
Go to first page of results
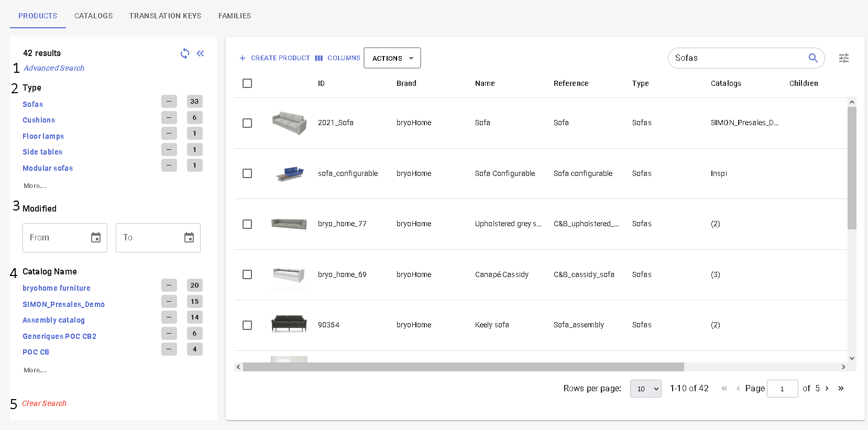pos(724,389)
